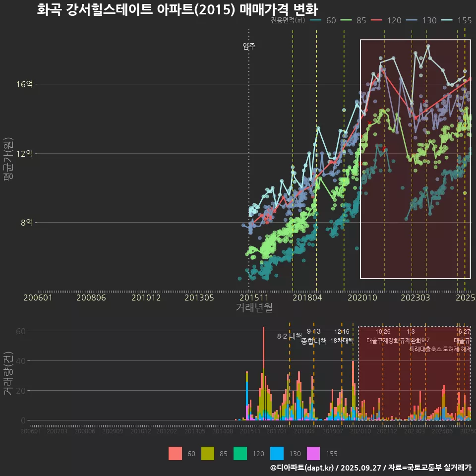Click the blue 130 swatch in bottom legend

pyautogui.click(x=277, y=453)
